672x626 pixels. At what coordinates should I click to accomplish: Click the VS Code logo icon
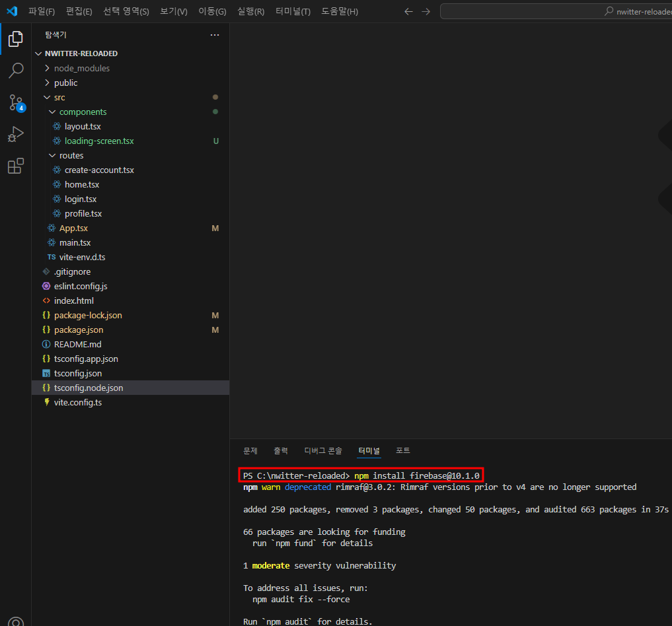pyautogui.click(x=12, y=11)
